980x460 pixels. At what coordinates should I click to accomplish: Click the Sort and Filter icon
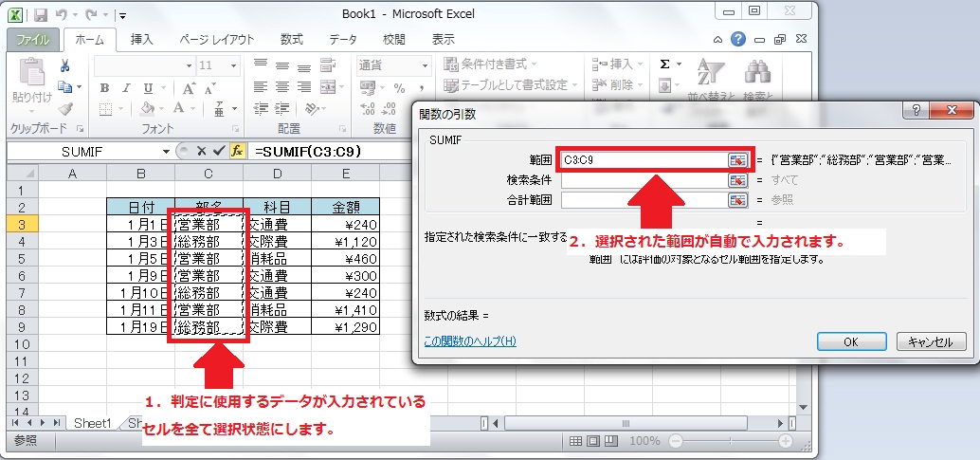coord(711,72)
